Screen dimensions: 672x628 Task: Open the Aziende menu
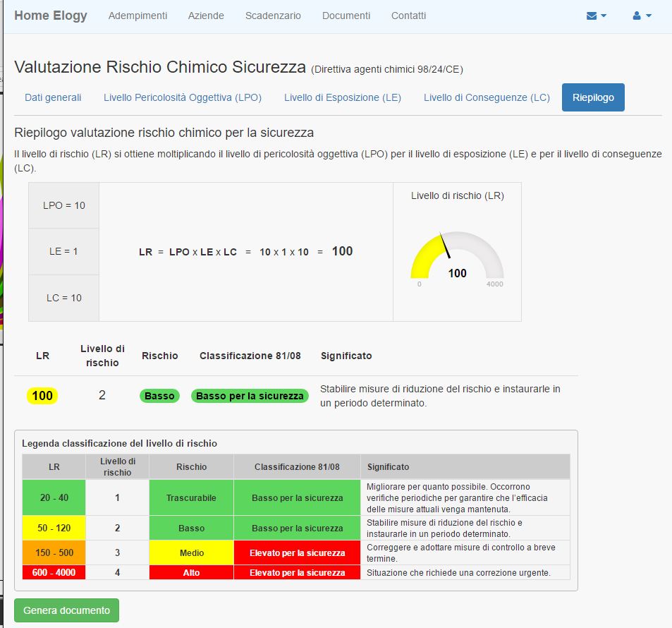(206, 16)
